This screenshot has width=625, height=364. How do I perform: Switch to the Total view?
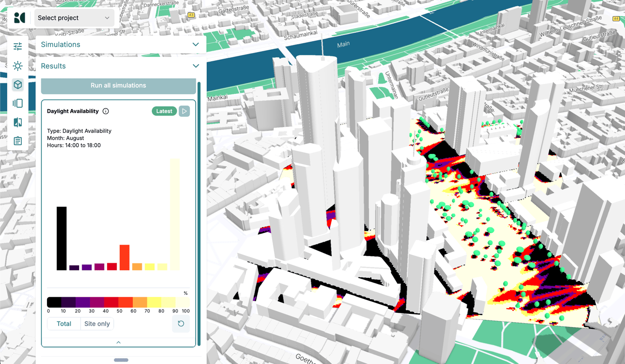point(64,324)
